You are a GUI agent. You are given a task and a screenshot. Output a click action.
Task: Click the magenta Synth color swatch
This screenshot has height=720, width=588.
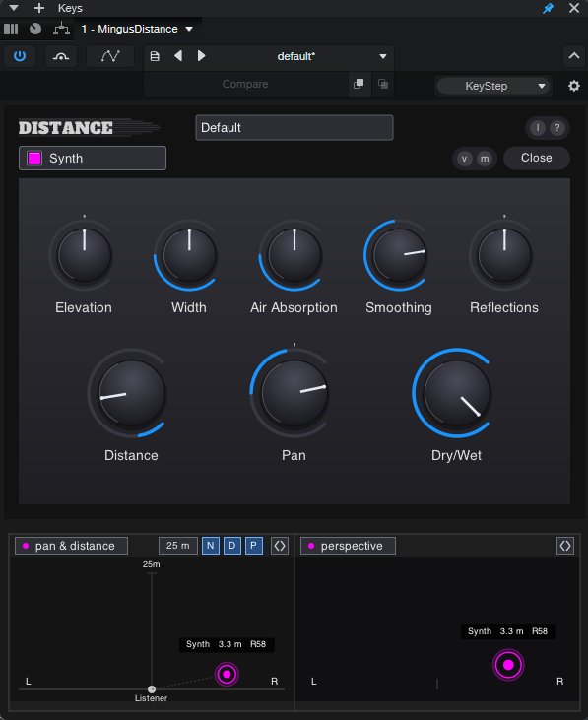(34, 158)
